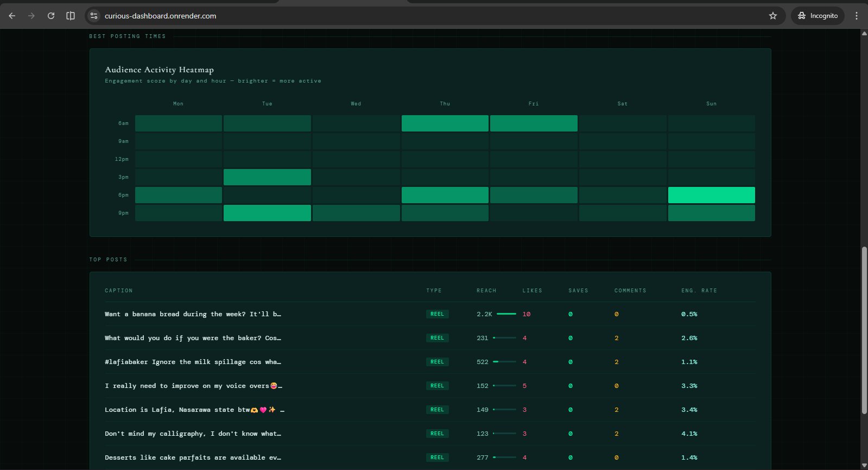This screenshot has width=868, height=470.
Task: Select the Friday 6am heatmap cell
Action: (534, 123)
